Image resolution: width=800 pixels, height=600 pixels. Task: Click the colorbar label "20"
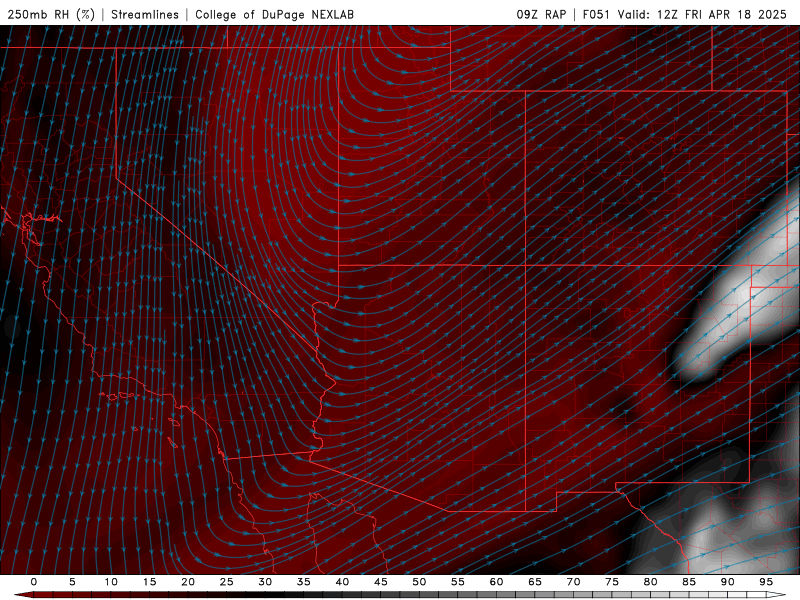[x=188, y=582]
